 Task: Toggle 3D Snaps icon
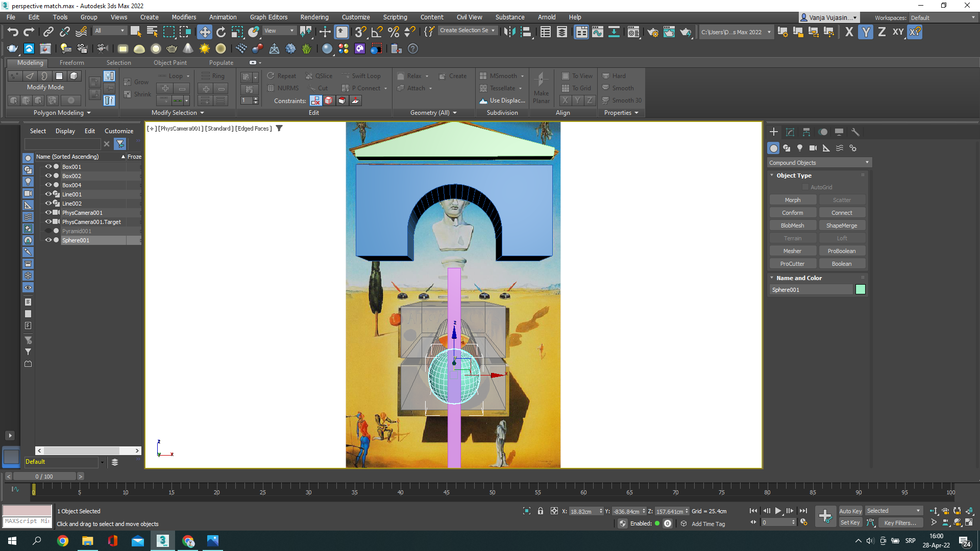(x=360, y=32)
